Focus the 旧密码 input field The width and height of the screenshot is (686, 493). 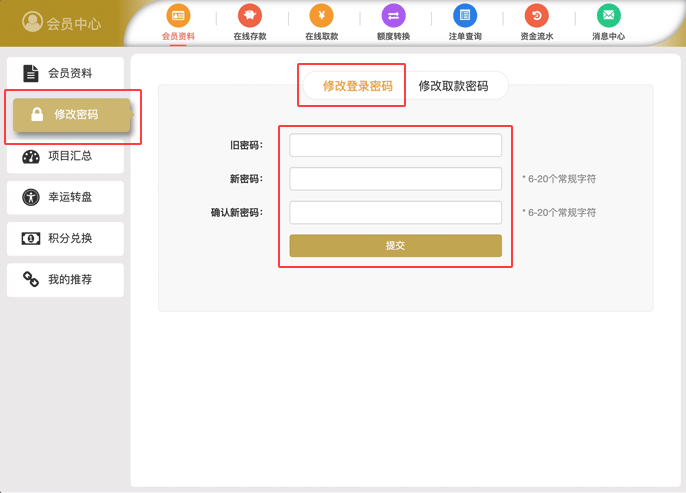[x=395, y=146]
